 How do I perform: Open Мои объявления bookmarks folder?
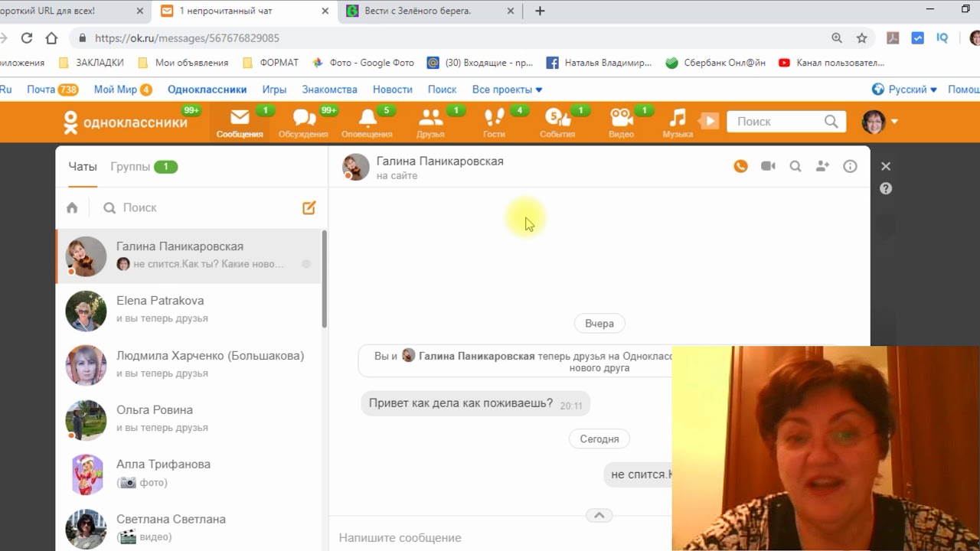tap(183, 63)
